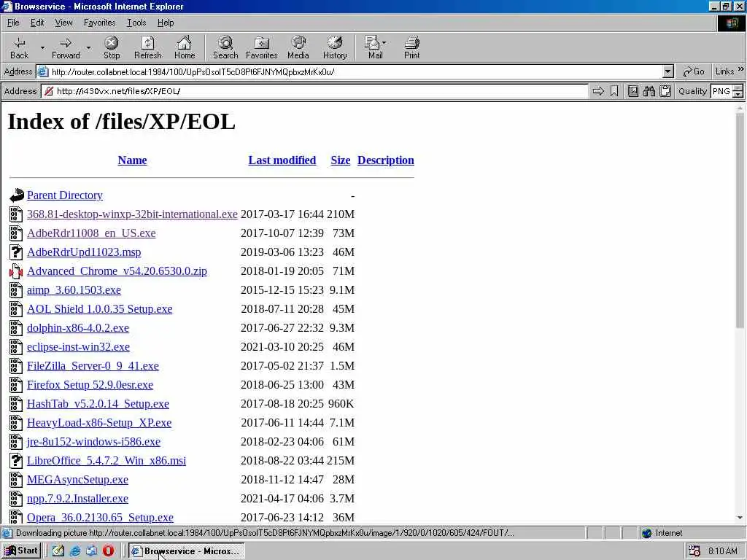747x560 pixels.
Task: Click the insecure page icon in Browservice address bar
Action: click(x=49, y=91)
